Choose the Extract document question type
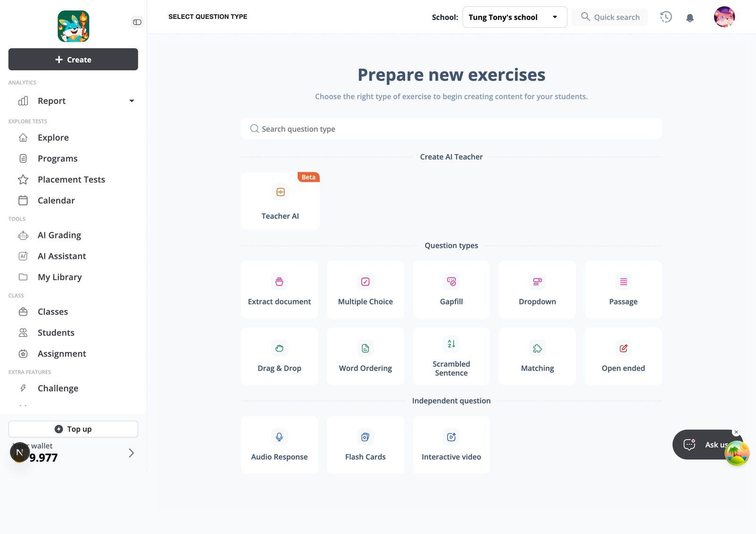 [279, 289]
